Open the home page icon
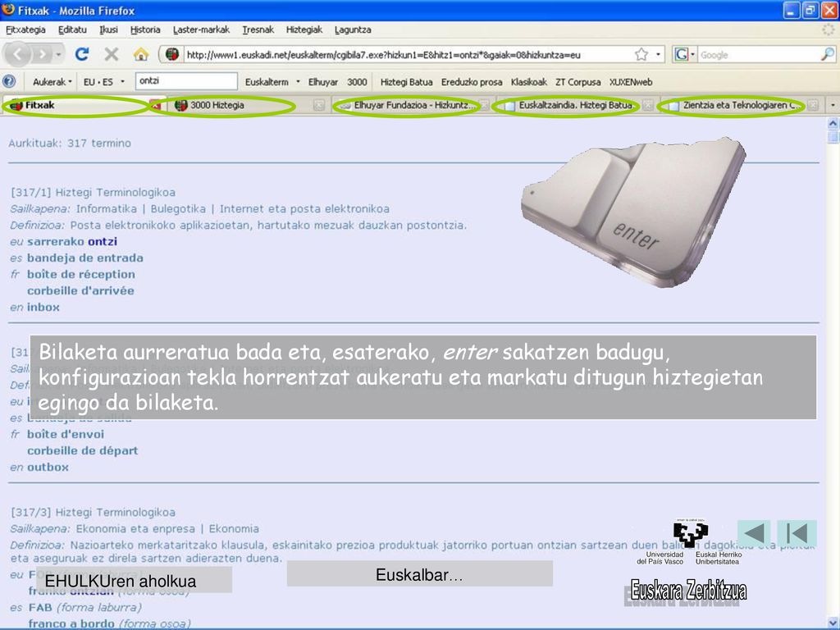The height and width of the screenshot is (630, 840). coord(141,54)
